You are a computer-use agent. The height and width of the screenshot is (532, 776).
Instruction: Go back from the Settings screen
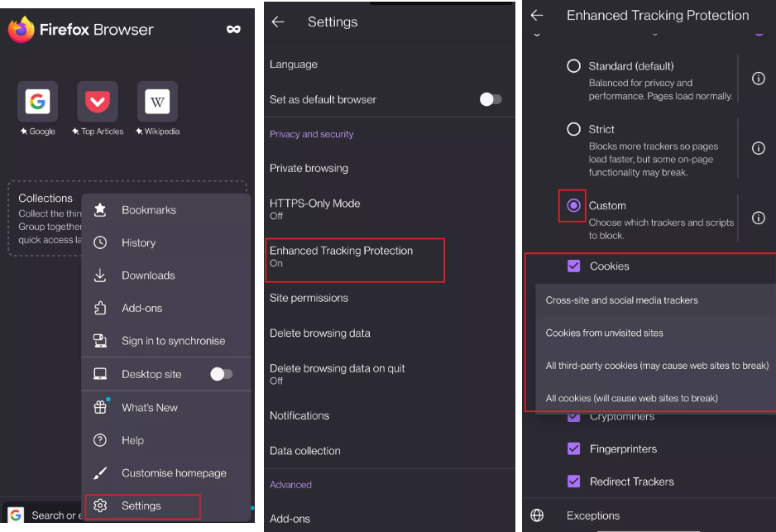[278, 22]
